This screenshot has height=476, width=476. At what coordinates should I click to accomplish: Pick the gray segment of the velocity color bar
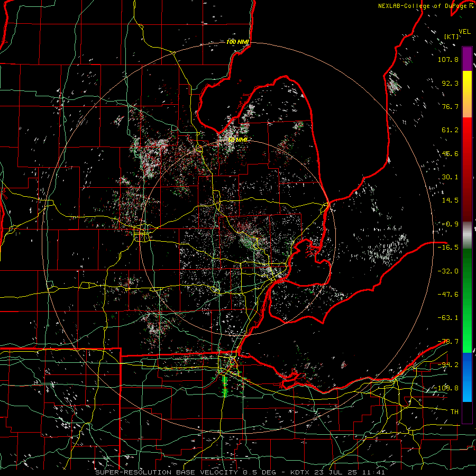(467, 235)
